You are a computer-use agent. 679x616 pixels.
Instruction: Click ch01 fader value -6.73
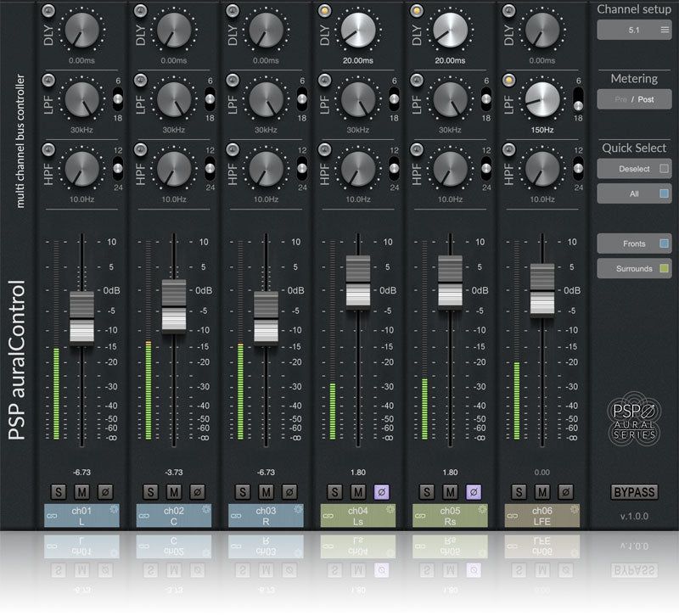coord(81,473)
